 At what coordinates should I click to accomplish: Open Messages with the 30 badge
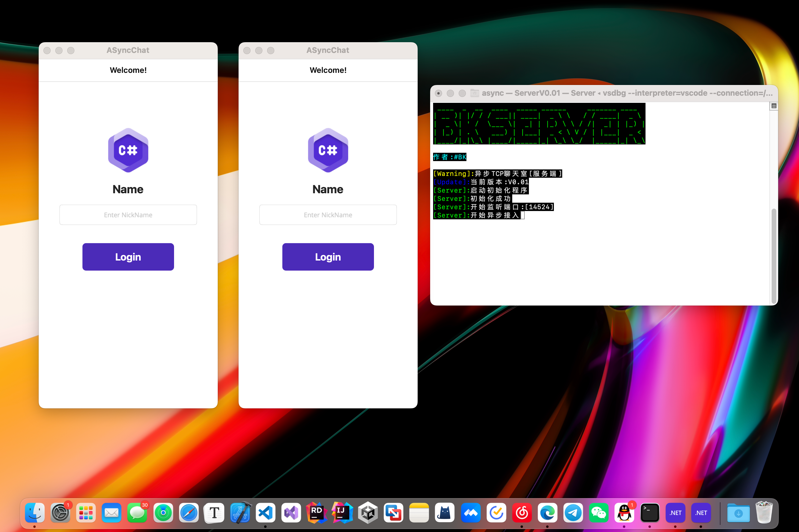point(137,512)
